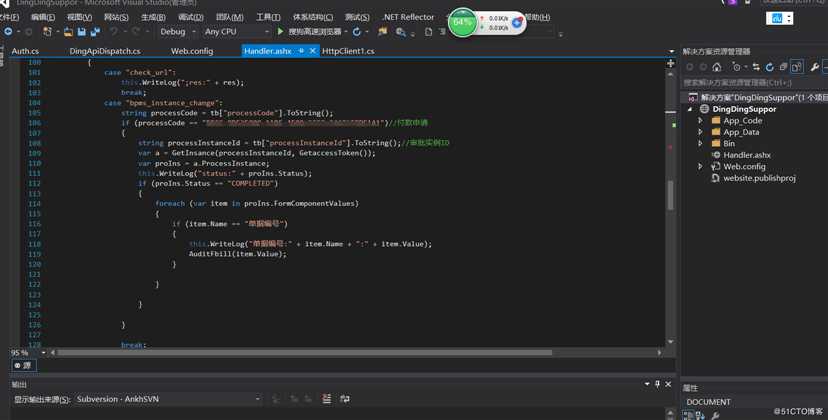Open the Output panel window options dropdown
The height and width of the screenshot is (420, 828).
[647, 384]
